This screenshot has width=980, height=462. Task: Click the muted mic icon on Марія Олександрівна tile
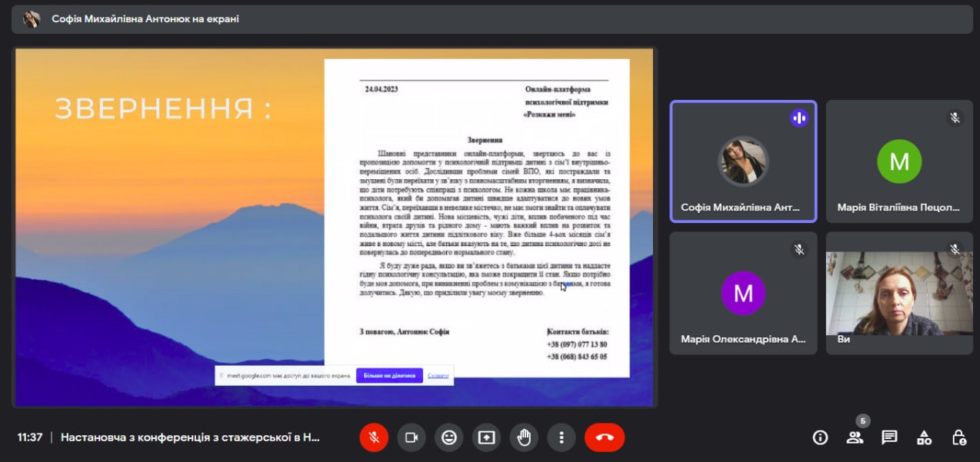click(799, 249)
